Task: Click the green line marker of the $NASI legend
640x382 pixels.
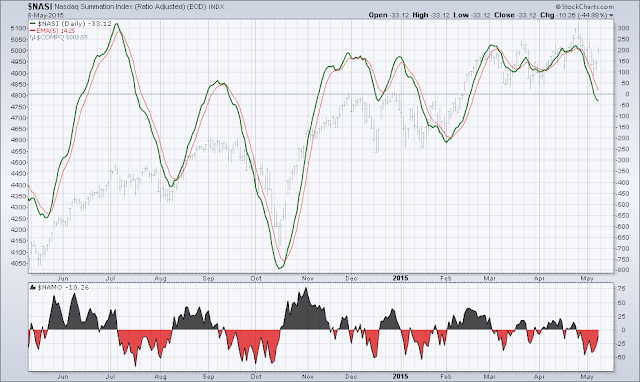Action: 32,24
